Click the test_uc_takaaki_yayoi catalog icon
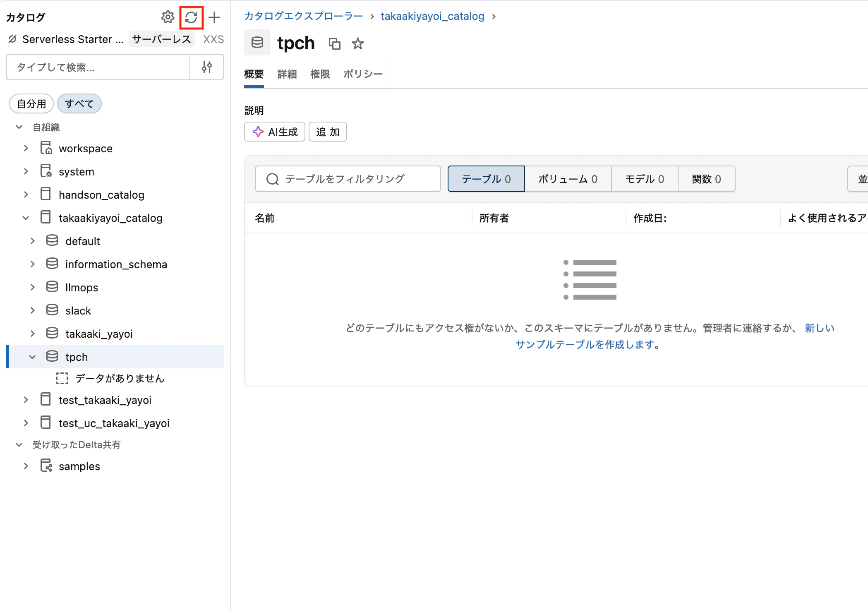The image size is (868, 610). coord(46,423)
